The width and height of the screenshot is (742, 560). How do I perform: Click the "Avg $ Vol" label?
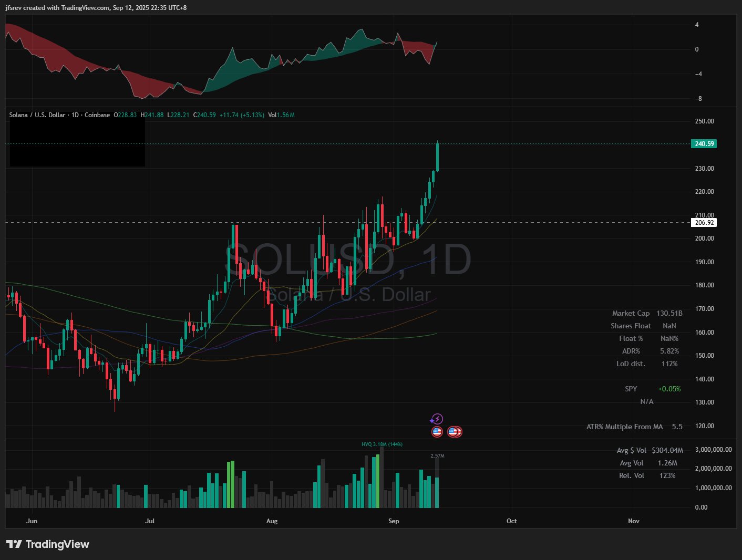pyautogui.click(x=632, y=450)
